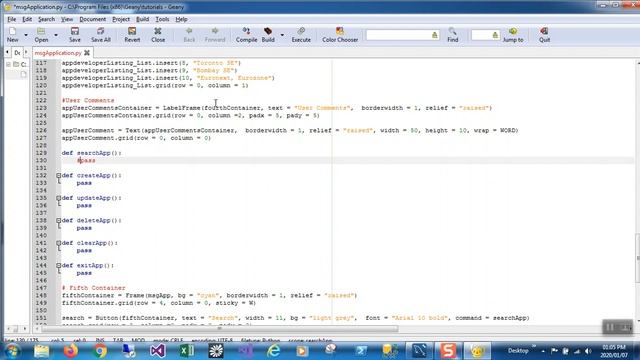Open Windows Start menu
640x360 pixels.
(x=12, y=351)
